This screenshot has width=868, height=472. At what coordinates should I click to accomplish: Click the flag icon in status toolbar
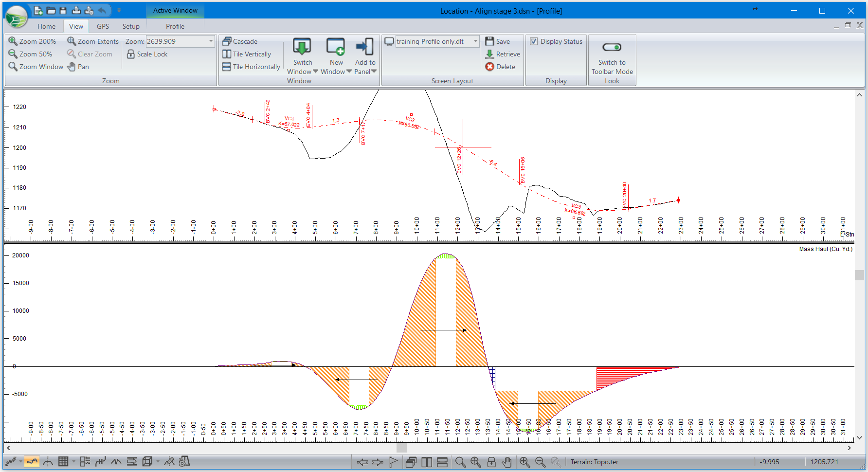[x=394, y=462]
